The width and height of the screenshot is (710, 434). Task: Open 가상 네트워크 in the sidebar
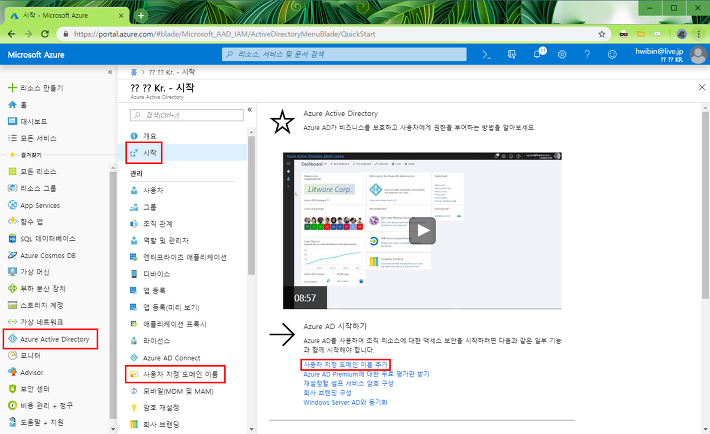(x=36, y=322)
